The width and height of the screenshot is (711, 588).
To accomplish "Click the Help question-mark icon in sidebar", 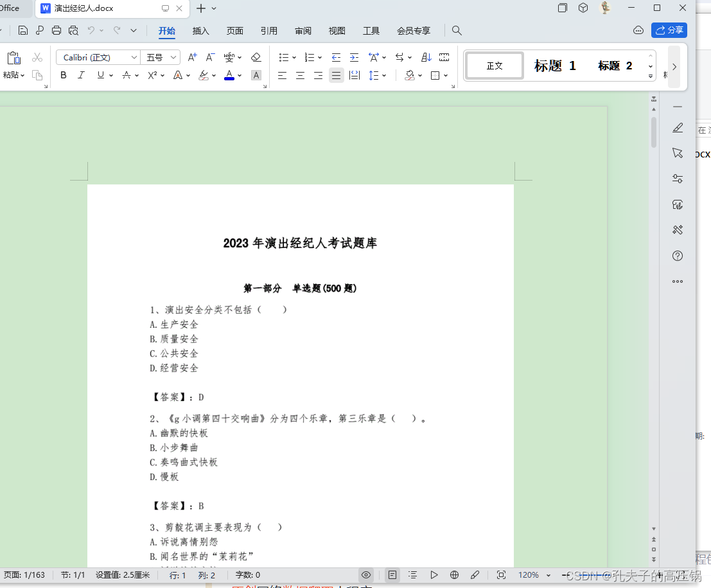I will click(x=677, y=256).
